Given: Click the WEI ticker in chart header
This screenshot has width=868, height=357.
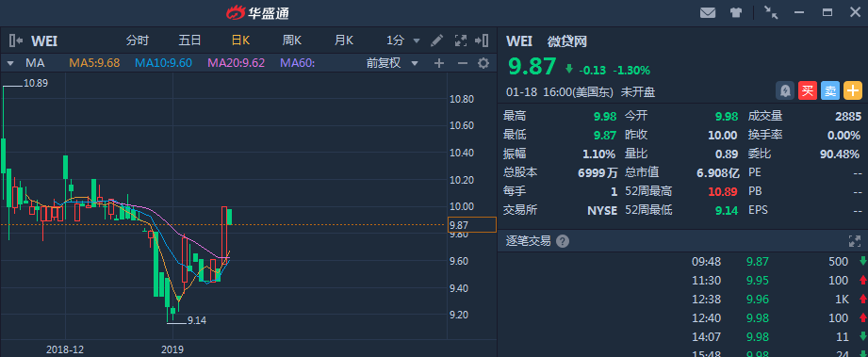Looking at the screenshot, I should pos(44,41).
